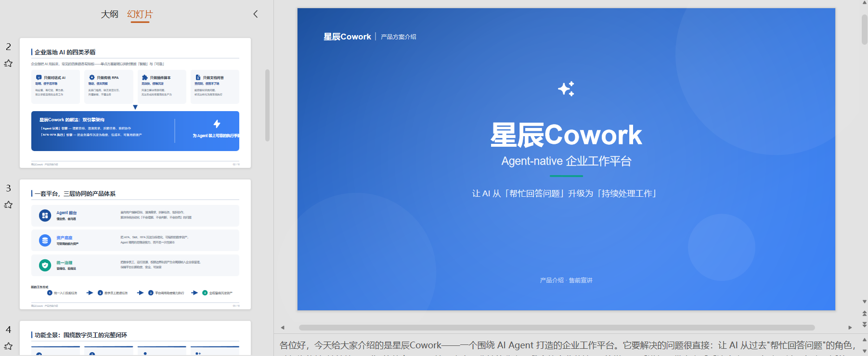Click the horizontal scrollbar thumb under the slide

(557, 328)
